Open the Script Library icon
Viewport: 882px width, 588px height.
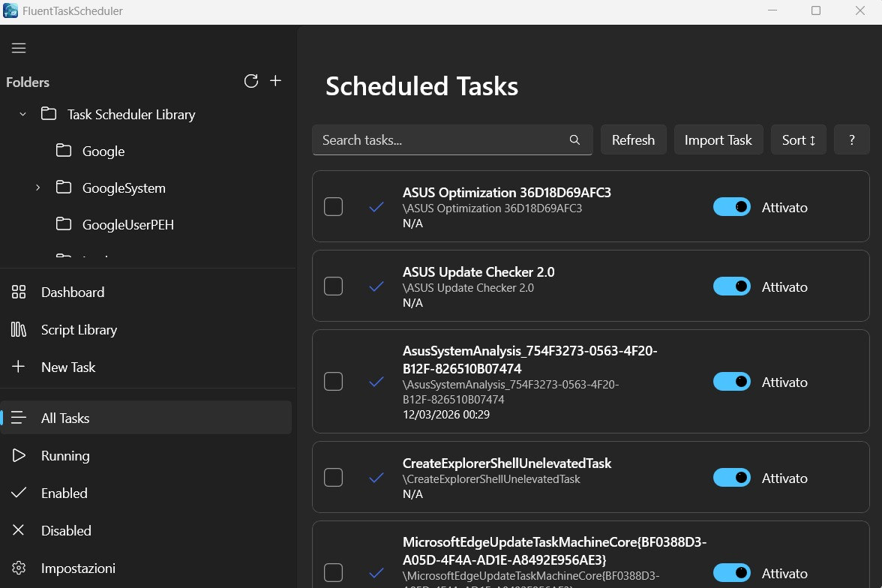coord(18,330)
